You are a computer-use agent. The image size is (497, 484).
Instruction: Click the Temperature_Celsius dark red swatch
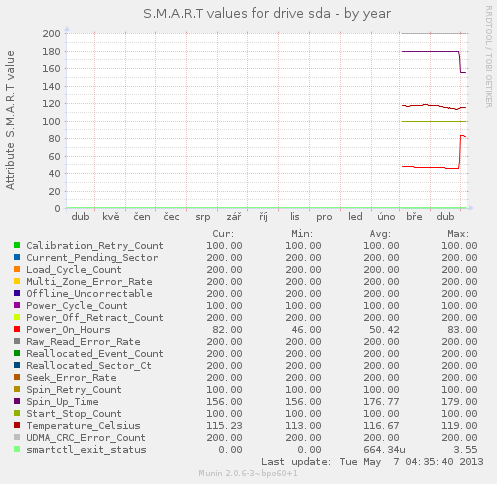coord(17,426)
